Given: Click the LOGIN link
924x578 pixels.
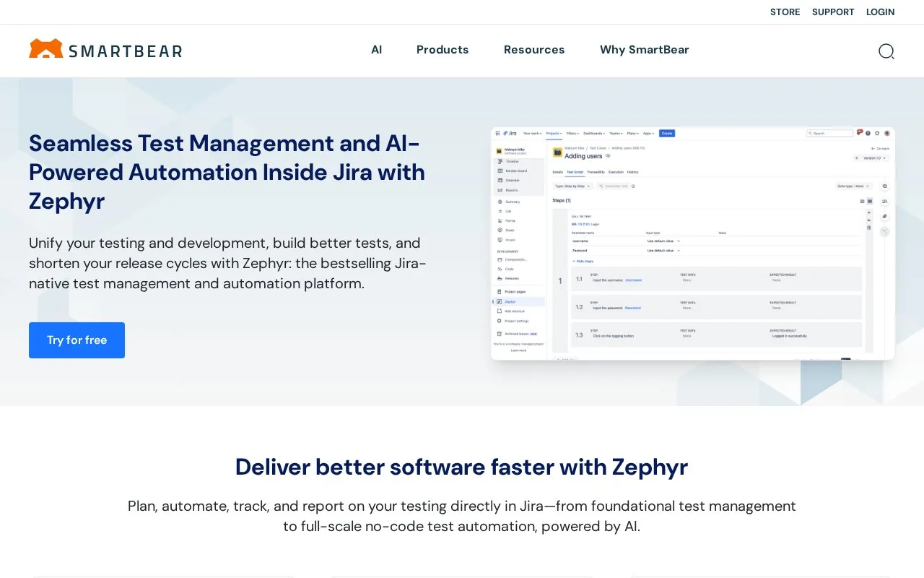Looking at the screenshot, I should pyautogui.click(x=880, y=12).
